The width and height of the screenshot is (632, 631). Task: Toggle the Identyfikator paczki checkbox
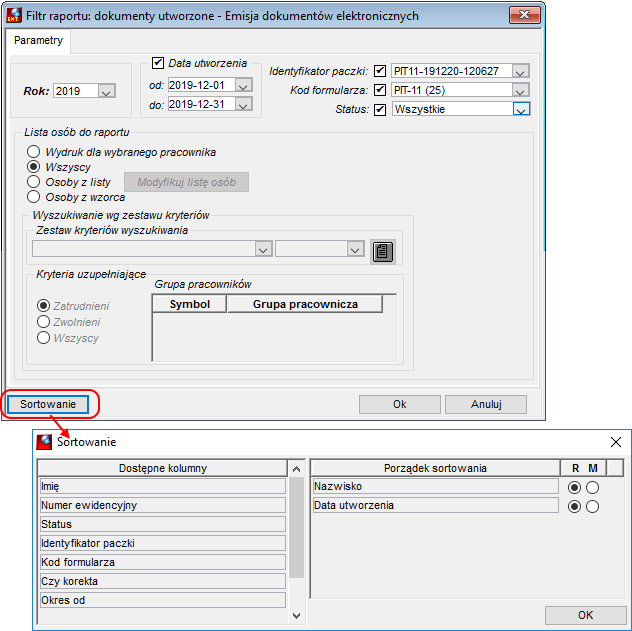pos(380,71)
